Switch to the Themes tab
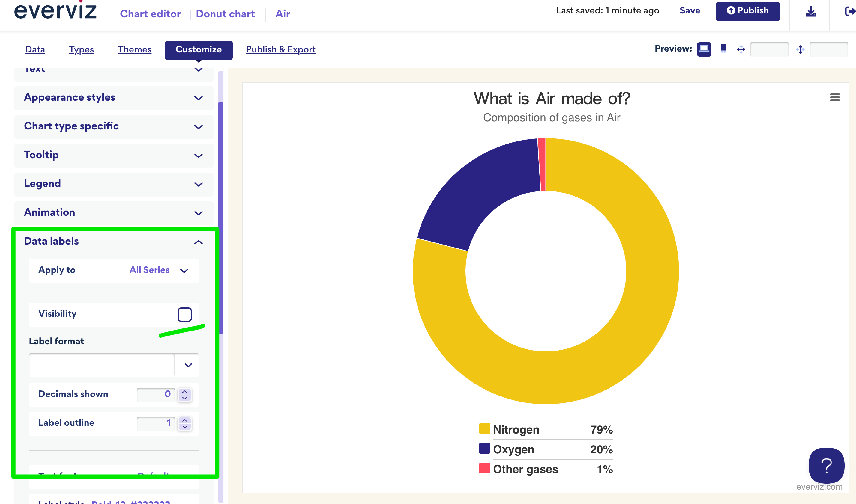This screenshot has height=504, width=856. (x=135, y=49)
